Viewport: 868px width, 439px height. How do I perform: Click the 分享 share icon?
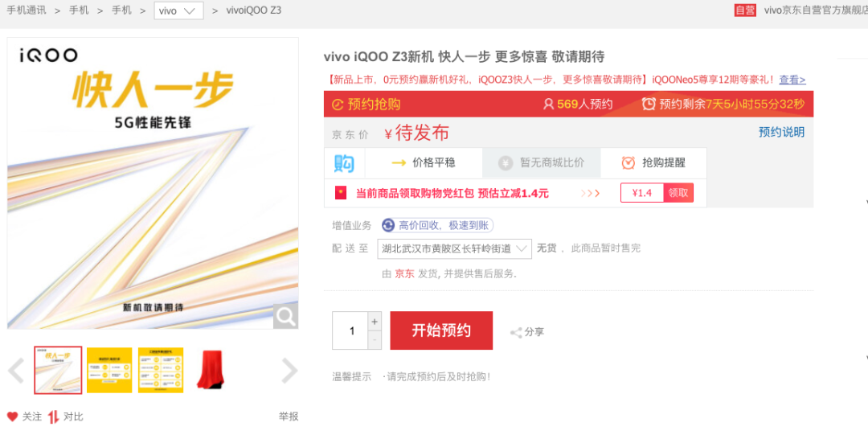[516, 332]
